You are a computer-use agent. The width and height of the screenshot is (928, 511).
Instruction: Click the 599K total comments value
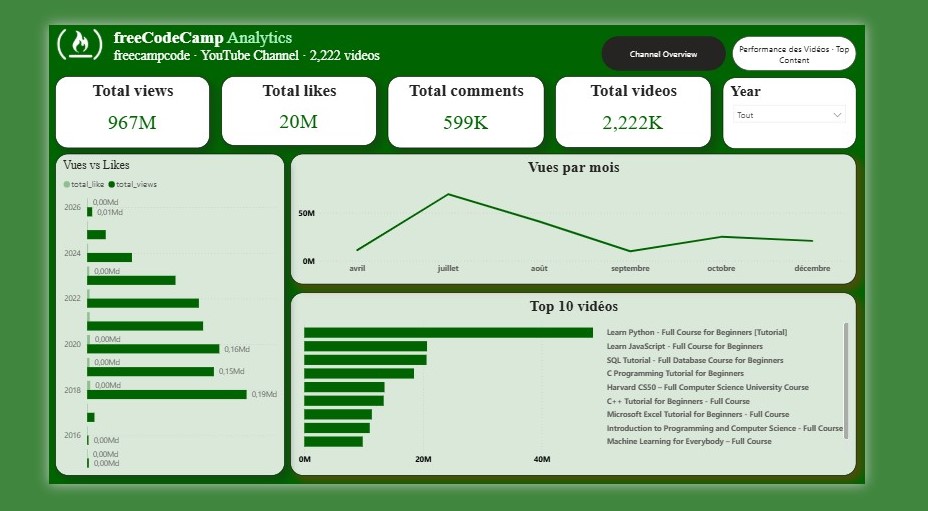click(466, 123)
